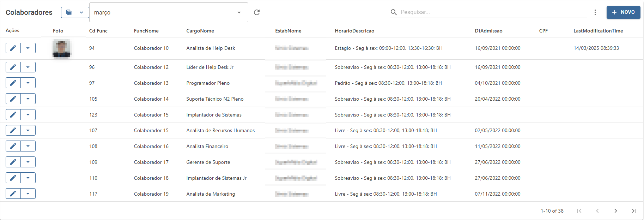Click the Foto column header
Image resolution: width=644 pixels, height=220 pixels.
[x=58, y=31]
